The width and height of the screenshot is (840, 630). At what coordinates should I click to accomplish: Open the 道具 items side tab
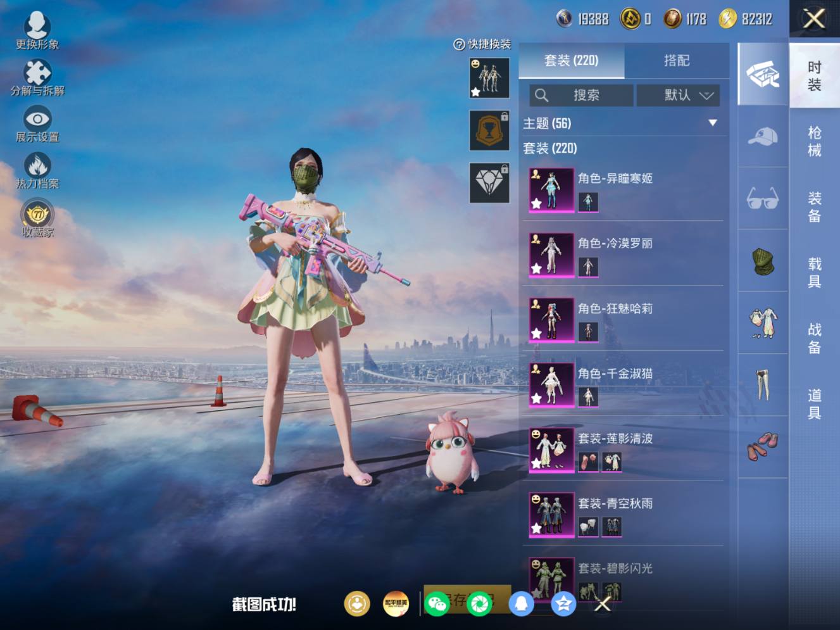[815, 405]
